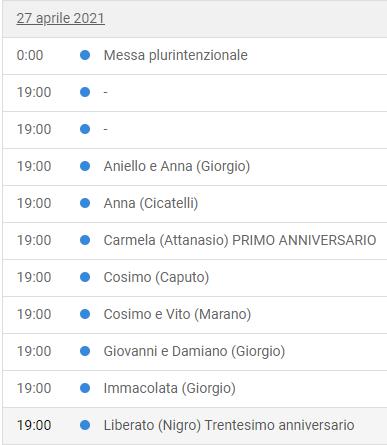
Task: Click the blue dot beside Carmela (Attanasio)
Action: coord(85,240)
